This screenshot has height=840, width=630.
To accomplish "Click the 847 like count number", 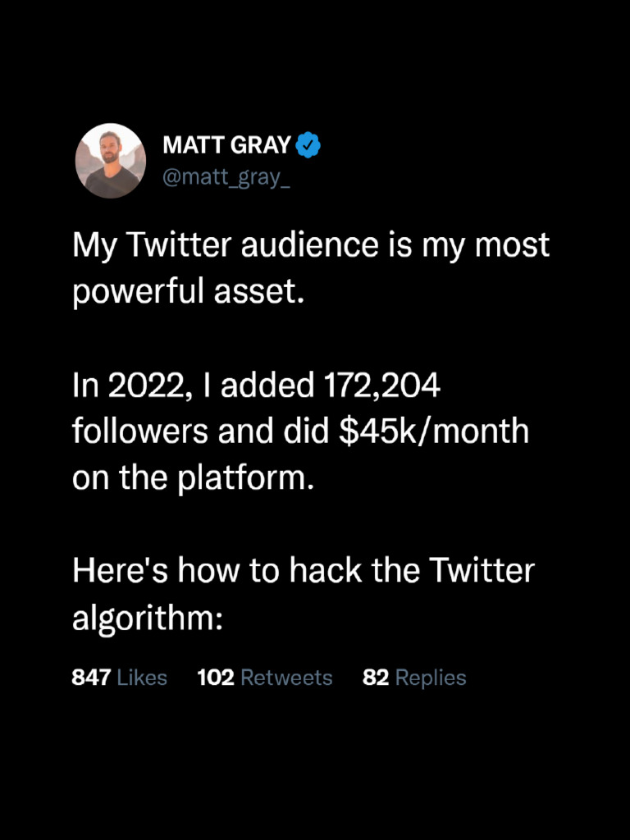I will pyautogui.click(x=91, y=678).
